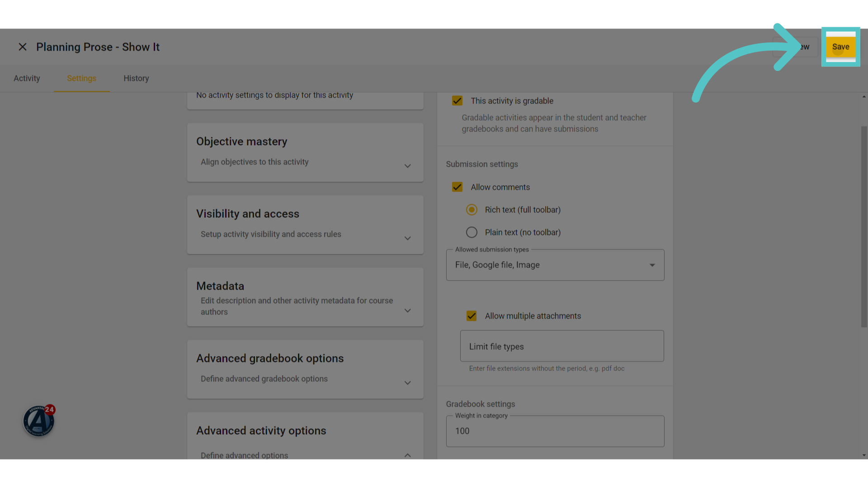Switch to the Activity tab
Viewport: 868px width, 488px height.
tap(27, 78)
